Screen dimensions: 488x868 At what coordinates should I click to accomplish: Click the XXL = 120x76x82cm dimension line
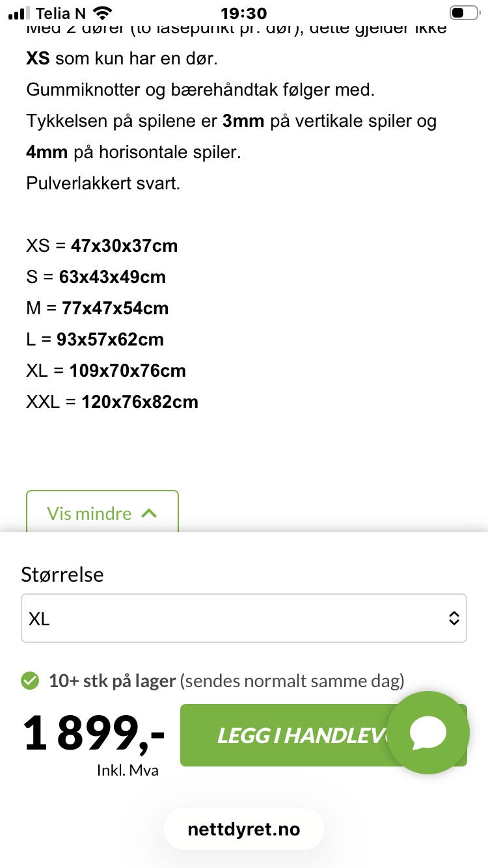click(112, 402)
